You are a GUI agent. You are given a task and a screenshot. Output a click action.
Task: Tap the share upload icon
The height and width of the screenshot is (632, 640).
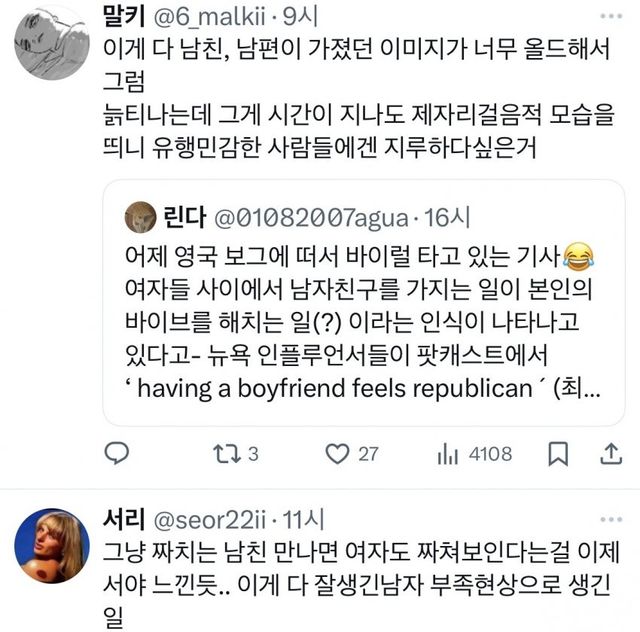(x=609, y=454)
